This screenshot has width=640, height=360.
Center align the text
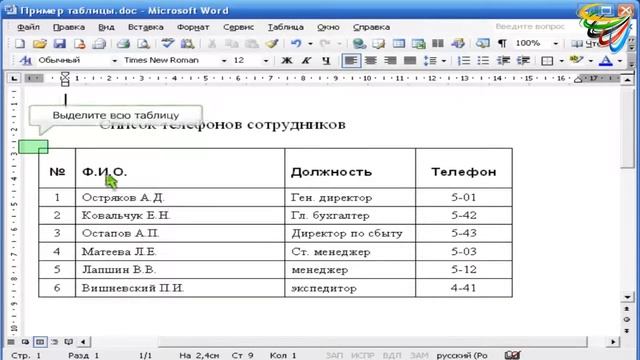371,60
